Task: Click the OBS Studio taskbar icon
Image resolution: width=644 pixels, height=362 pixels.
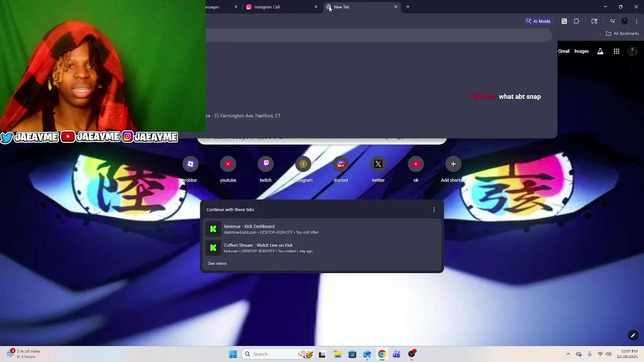Action: coord(412,354)
